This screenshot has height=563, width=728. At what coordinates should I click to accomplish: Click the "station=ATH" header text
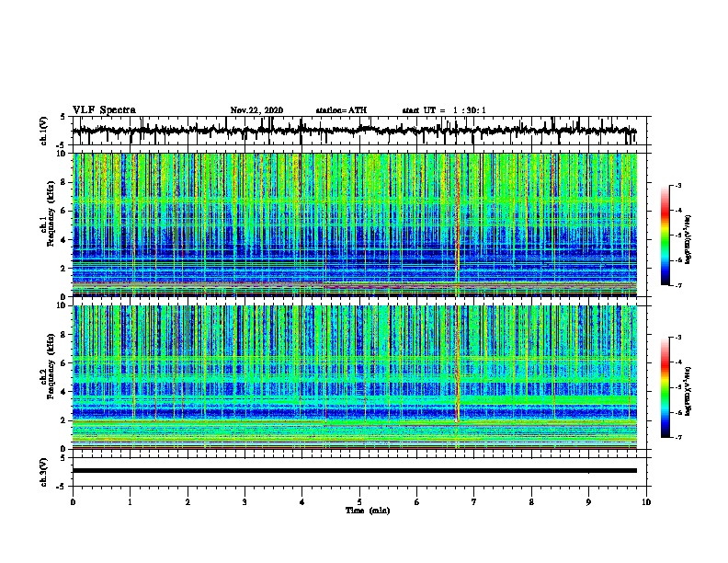pos(341,110)
